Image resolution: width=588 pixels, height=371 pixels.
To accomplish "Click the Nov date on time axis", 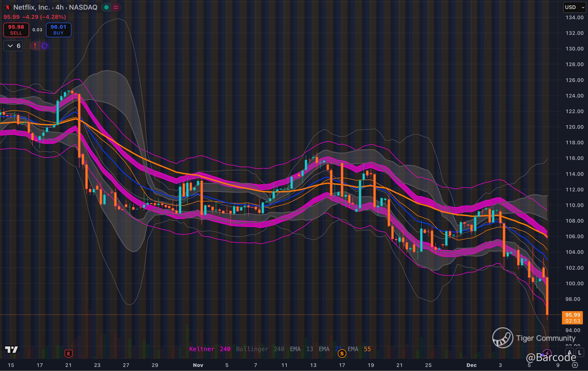I will 198,365.
